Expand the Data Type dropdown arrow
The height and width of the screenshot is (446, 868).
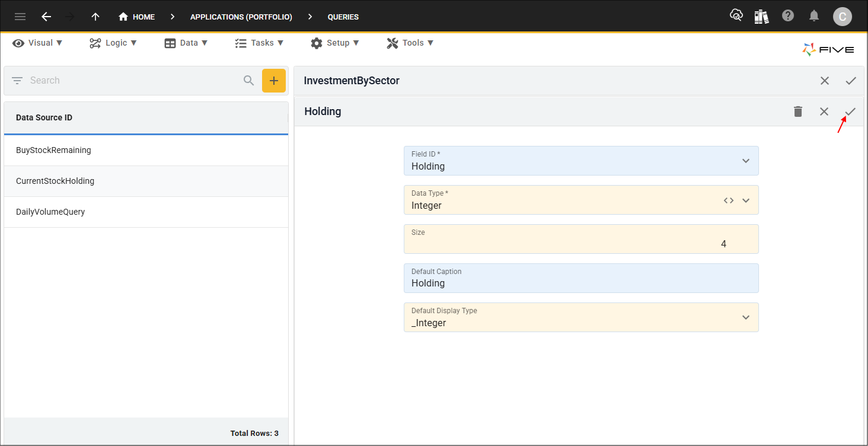coord(746,200)
